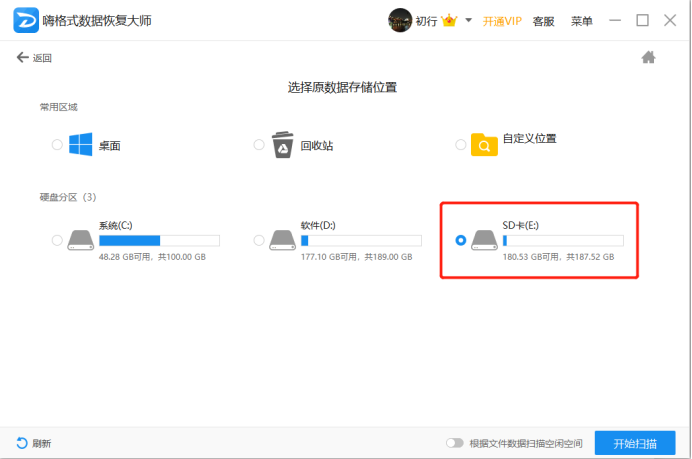Click the 初行 username
Viewport: 692px width, 459px height.
(x=426, y=21)
